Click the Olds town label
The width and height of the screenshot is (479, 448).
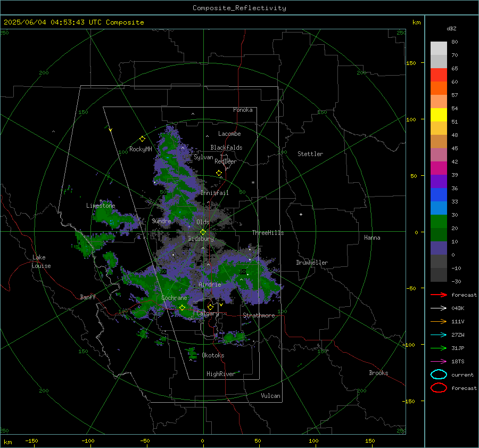[203, 222]
